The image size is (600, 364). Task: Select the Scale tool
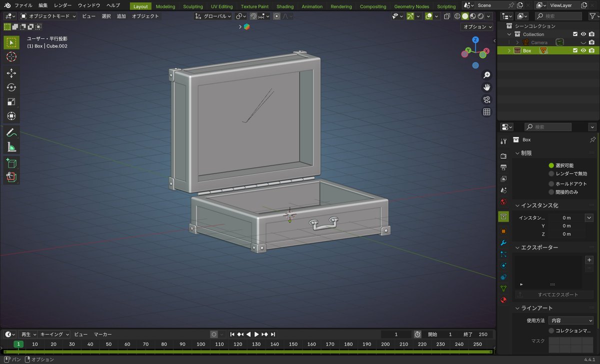click(11, 101)
